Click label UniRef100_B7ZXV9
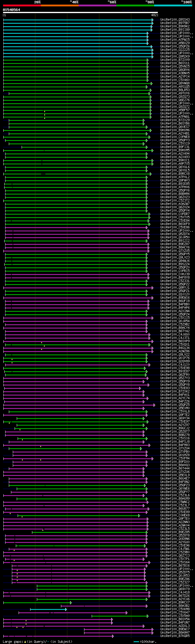This screenshot has width=195, height=644. (175, 60)
